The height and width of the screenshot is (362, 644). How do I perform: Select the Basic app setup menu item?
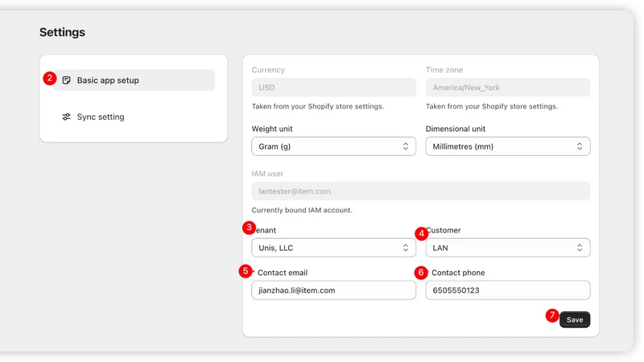click(x=134, y=80)
